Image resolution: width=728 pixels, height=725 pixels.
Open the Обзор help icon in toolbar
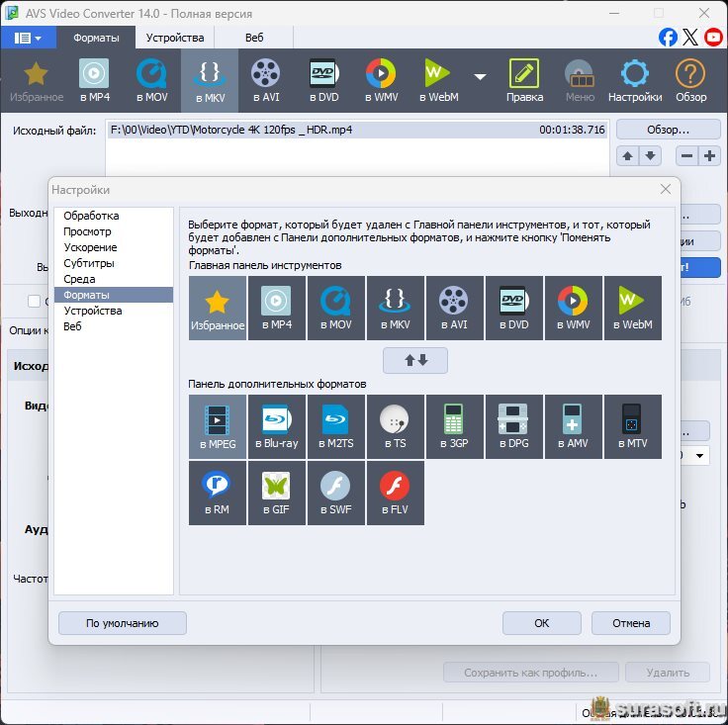[690, 81]
